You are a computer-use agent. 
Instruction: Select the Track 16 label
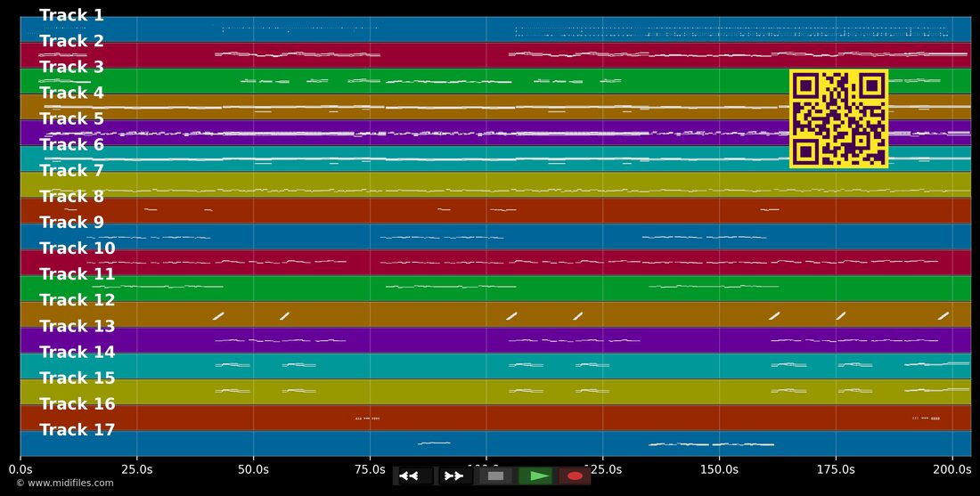78,404
